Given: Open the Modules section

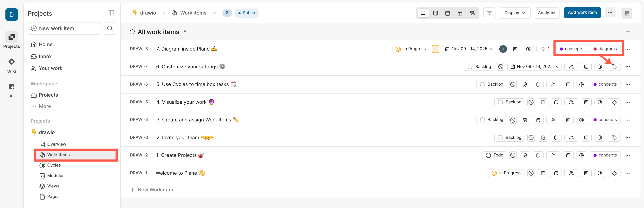Looking at the screenshot, I should pos(56,175).
